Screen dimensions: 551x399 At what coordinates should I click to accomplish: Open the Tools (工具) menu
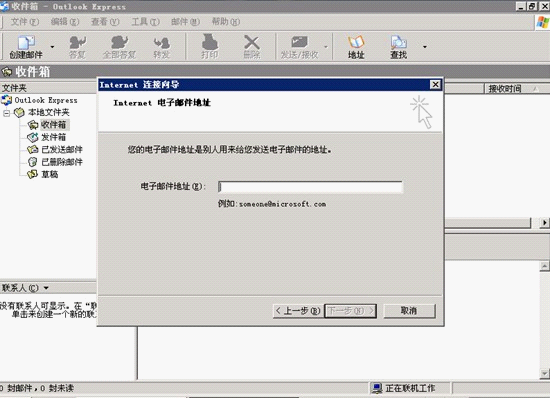[145, 22]
